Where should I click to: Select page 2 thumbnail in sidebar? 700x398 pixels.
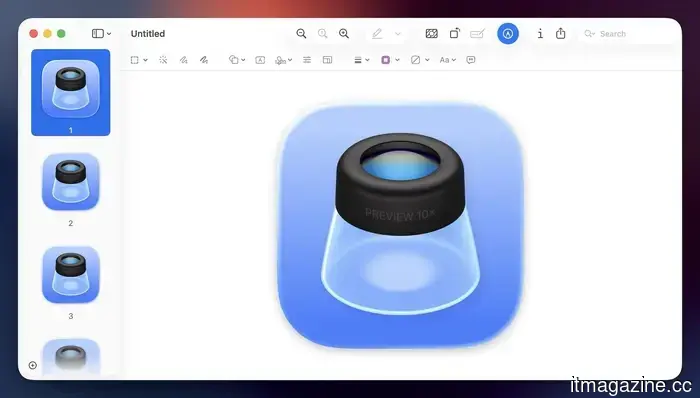click(71, 182)
